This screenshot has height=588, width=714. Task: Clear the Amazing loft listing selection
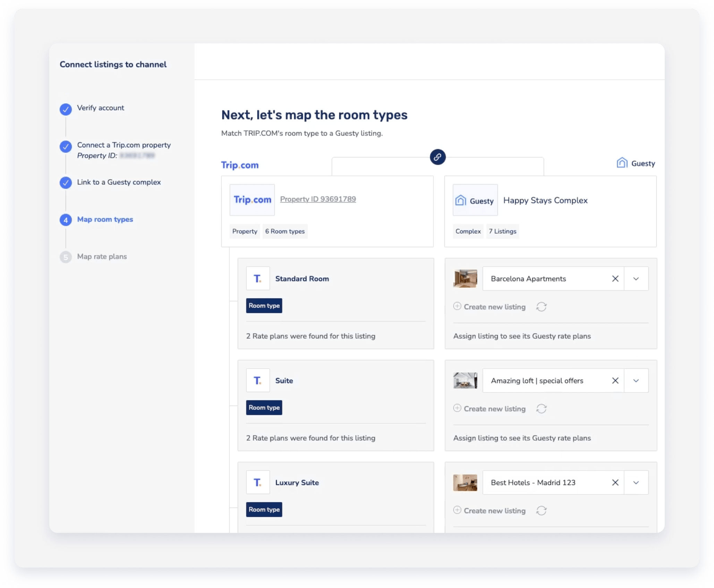click(x=615, y=381)
